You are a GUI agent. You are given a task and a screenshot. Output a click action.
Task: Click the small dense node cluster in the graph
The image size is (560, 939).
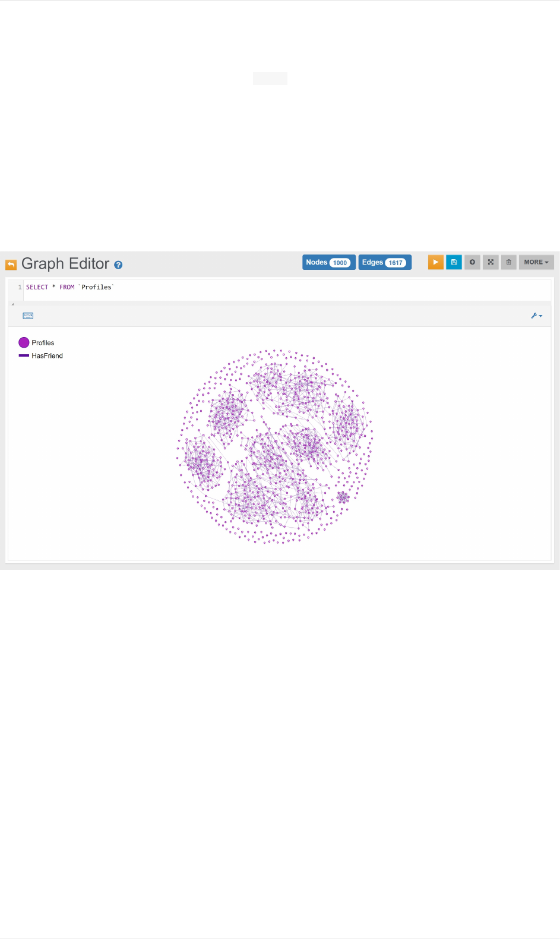(x=343, y=497)
